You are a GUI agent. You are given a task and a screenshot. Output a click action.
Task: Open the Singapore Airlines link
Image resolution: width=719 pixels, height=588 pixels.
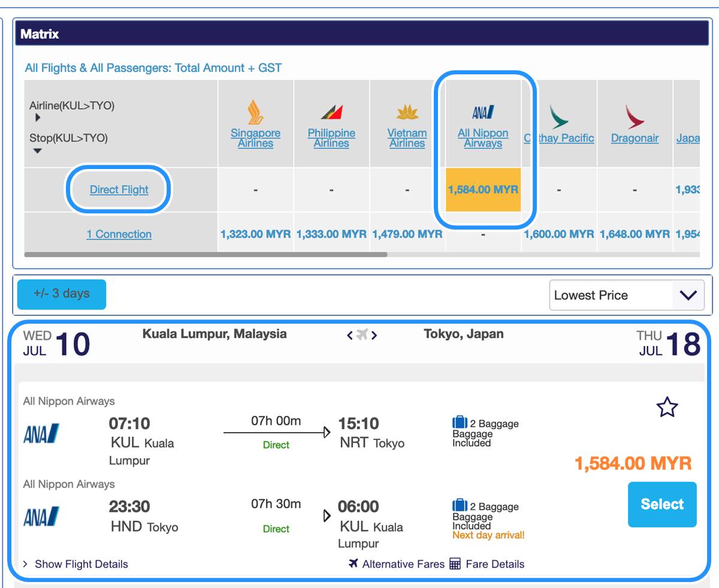(x=255, y=138)
